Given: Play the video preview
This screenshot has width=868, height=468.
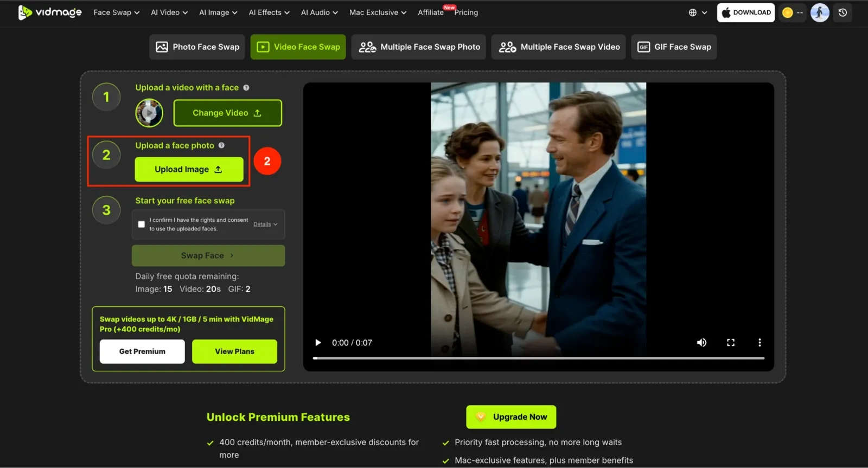Looking at the screenshot, I should coord(318,343).
